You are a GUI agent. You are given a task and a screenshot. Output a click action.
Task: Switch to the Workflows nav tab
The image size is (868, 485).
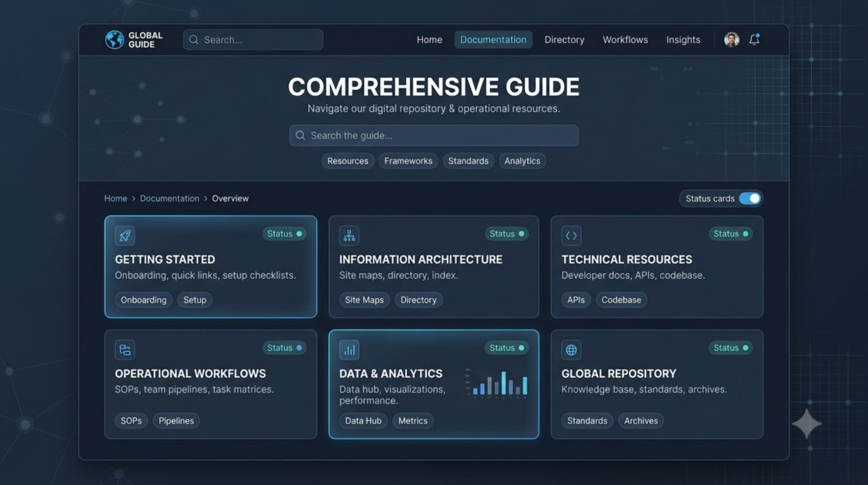tap(625, 40)
